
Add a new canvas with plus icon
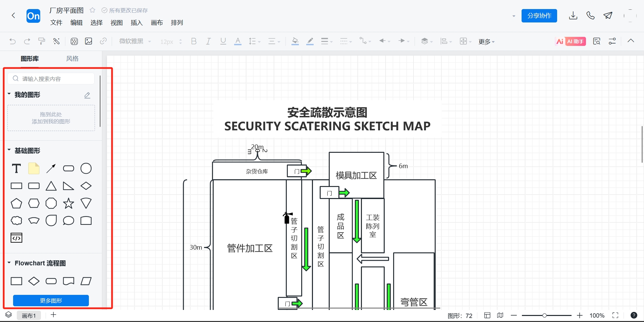(x=53, y=315)
